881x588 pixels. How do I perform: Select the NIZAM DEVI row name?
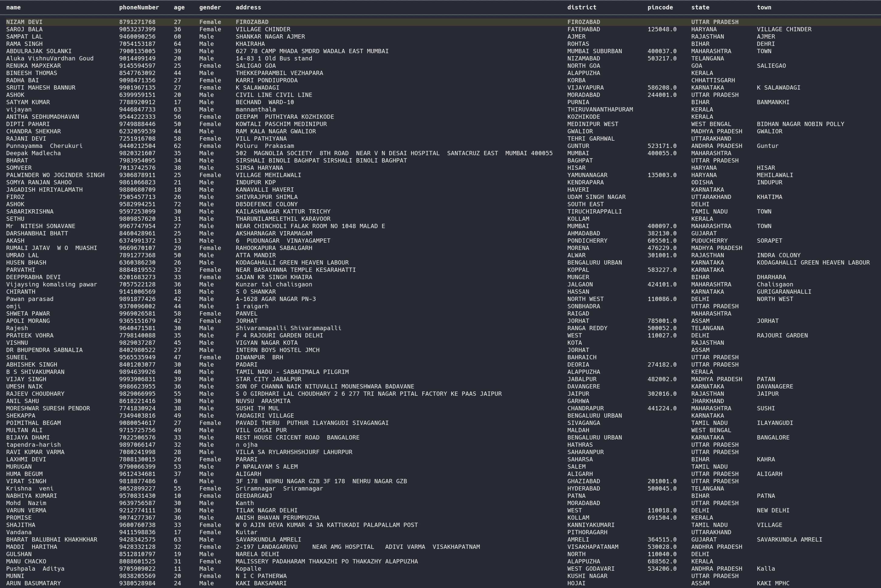[24, 22]
